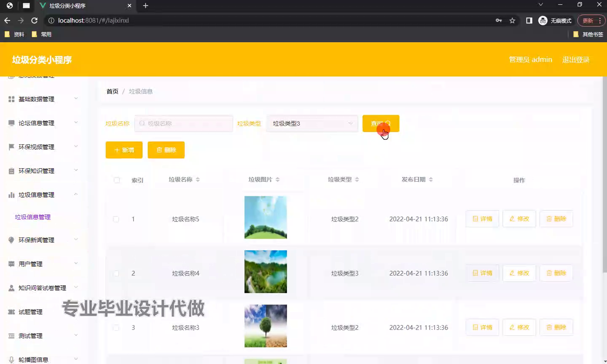Expand the 论坛信息管理 menu chevron
The height and width of the screenshot is (364, 607).
pyautogui.click(x=76, y=123)
